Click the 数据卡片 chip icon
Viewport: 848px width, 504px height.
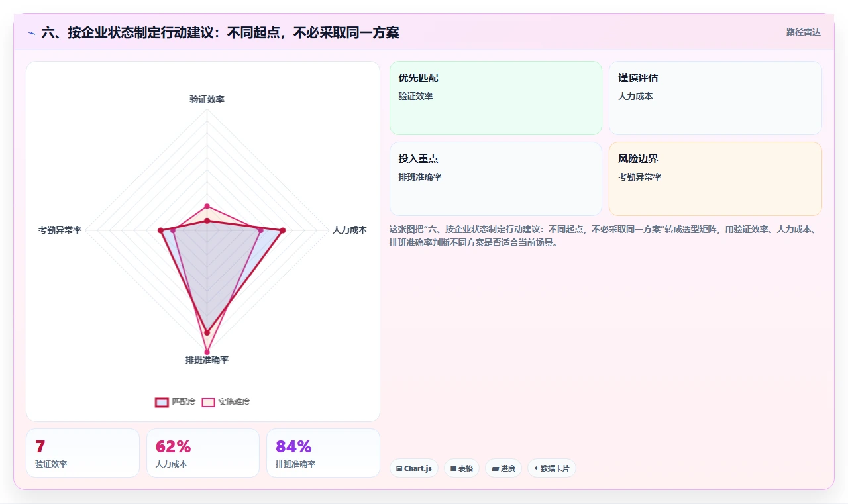pos(536,468)
